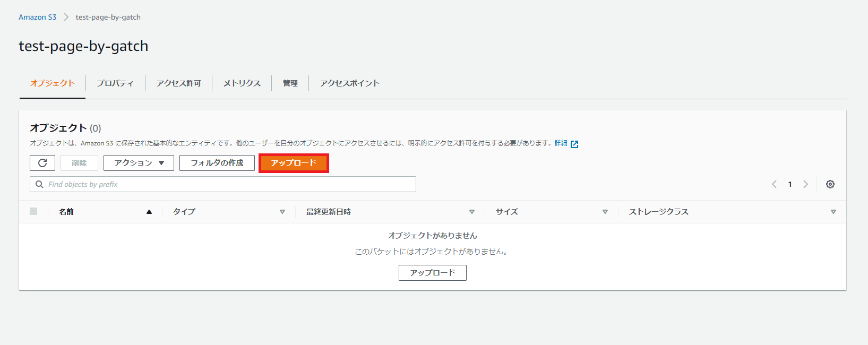Open the 管理 tab
The image size is (868, 345).
290,83
